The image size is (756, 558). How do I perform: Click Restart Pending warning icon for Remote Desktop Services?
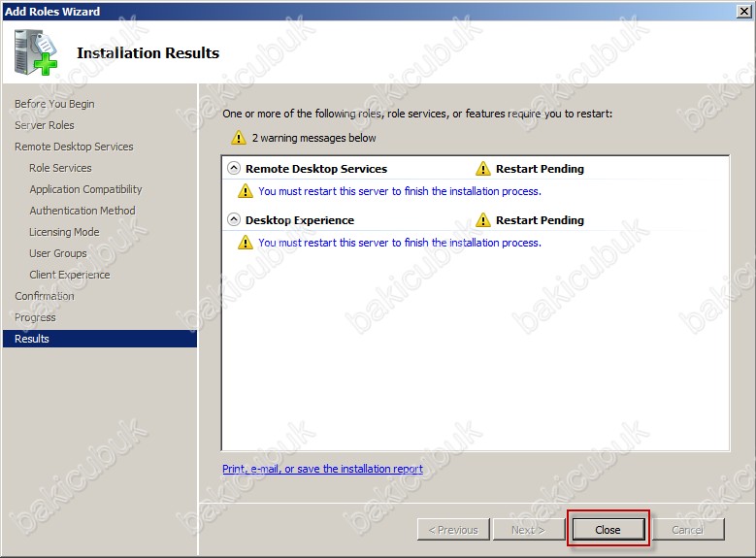tap(482, 168)
